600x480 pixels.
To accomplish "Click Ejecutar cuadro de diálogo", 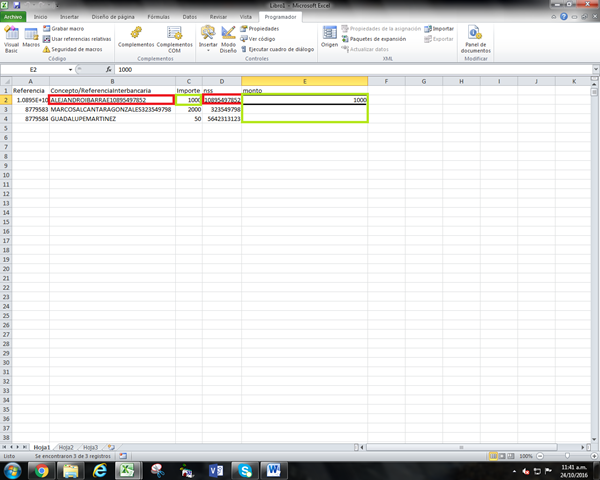I will pos(277,49).
